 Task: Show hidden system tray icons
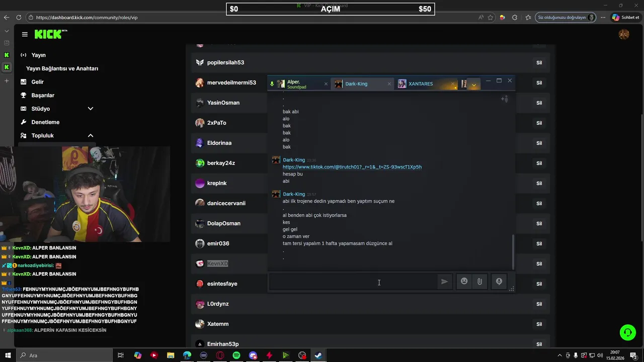coord(559,355)
